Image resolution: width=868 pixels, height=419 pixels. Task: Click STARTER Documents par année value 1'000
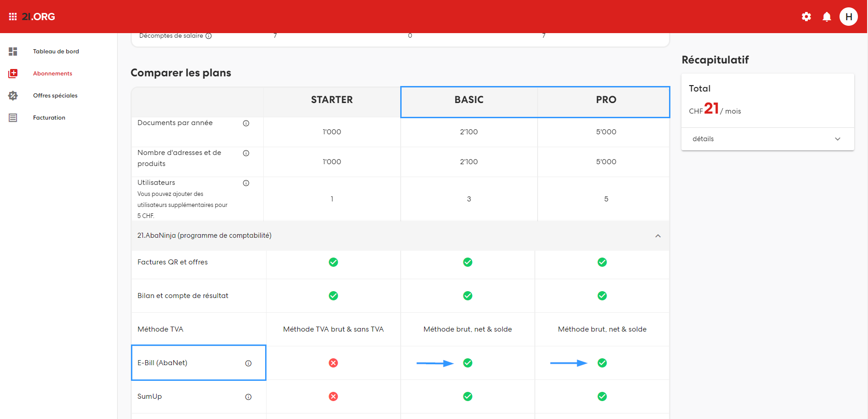(x=332, y=132)
